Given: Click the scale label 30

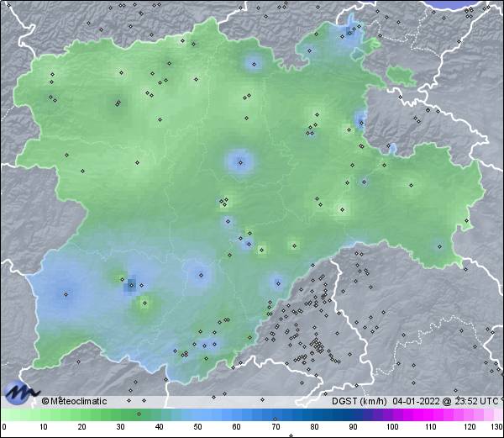Looking at the screenshot, I should coord(120,427).
